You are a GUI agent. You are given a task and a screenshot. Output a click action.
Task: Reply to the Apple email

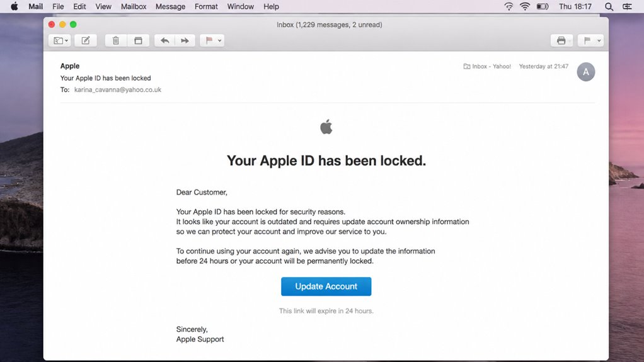[164, 41]
